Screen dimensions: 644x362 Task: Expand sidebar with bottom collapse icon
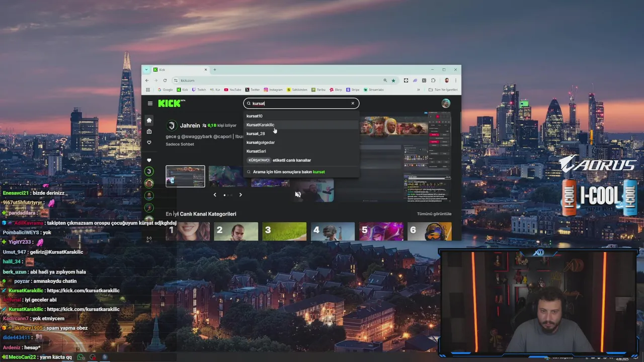[x=149, y=238]
